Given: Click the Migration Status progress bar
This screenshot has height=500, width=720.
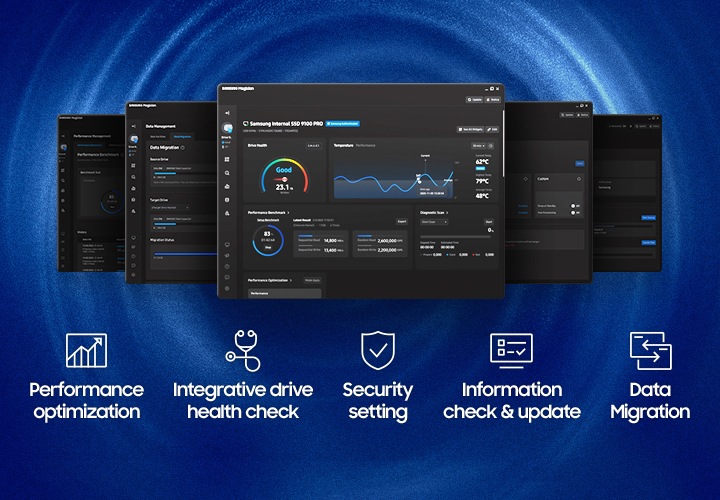Looking at the screenshot, I should (x=185, y=254).
